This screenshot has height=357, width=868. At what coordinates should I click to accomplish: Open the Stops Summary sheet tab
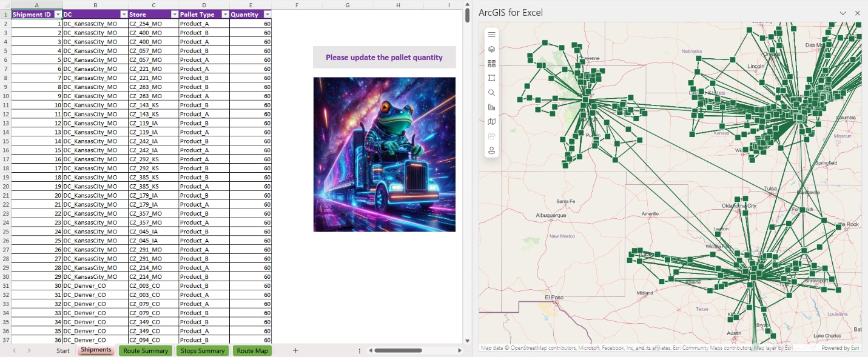pos(203,351)
